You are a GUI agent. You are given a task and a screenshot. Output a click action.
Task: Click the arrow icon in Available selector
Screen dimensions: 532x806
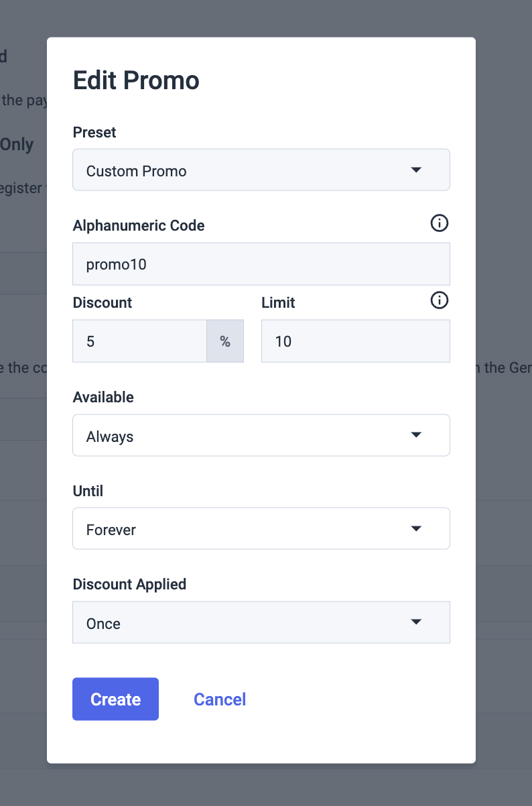pos(416,435)
